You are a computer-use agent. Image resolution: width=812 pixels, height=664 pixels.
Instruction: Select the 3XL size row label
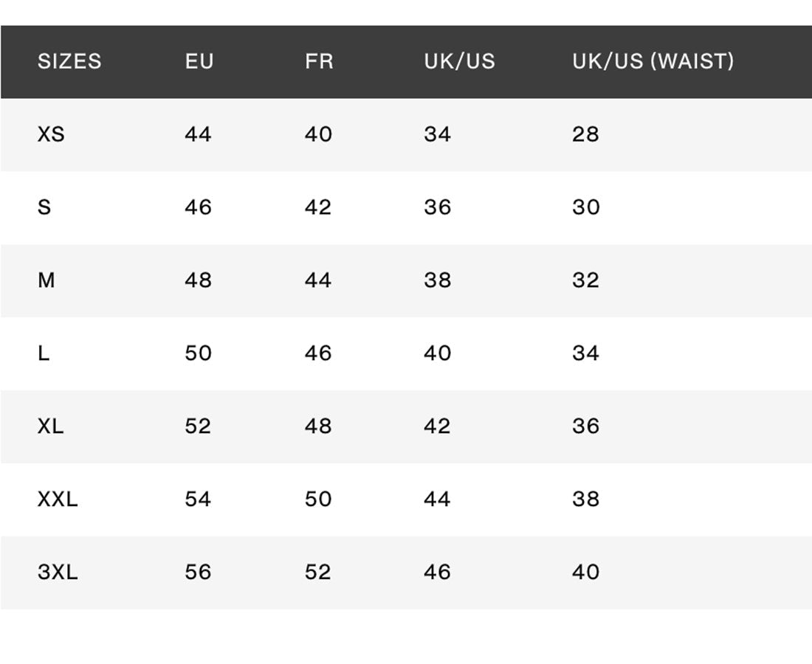58,573
